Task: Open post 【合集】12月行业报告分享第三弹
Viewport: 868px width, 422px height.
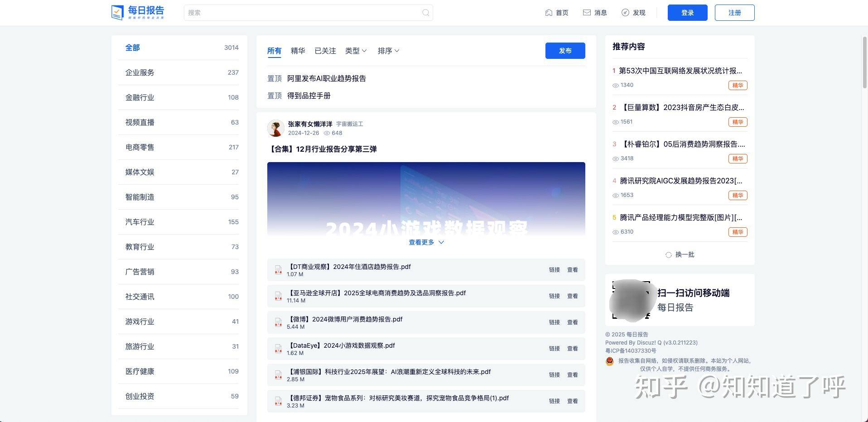Action: coord(322,149)
